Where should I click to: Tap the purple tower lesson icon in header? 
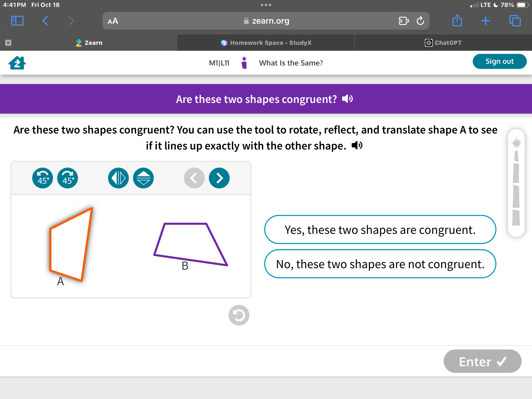[244, 63]
